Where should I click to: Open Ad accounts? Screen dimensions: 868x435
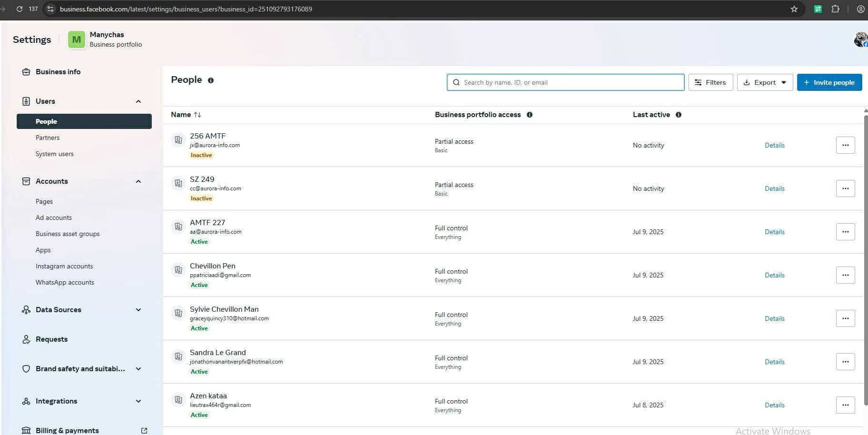pyautogui.click(x=54, y=217)
